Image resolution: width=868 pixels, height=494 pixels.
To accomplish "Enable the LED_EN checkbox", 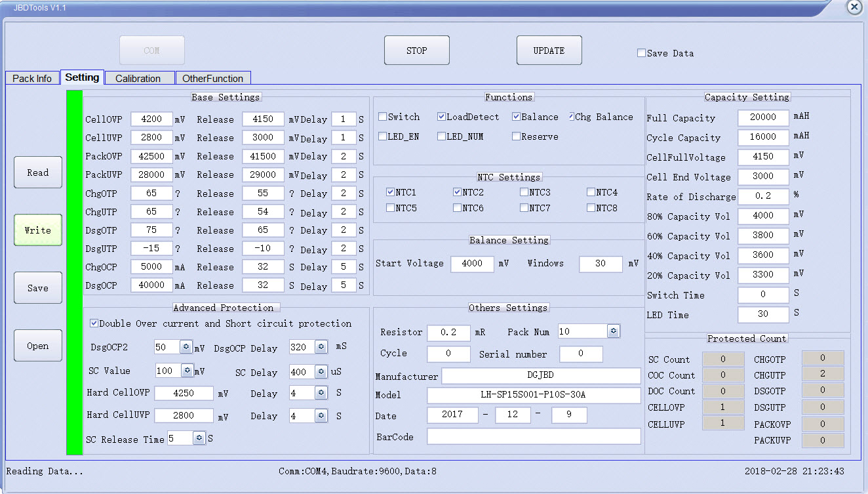I will click(x=382, y=136).
